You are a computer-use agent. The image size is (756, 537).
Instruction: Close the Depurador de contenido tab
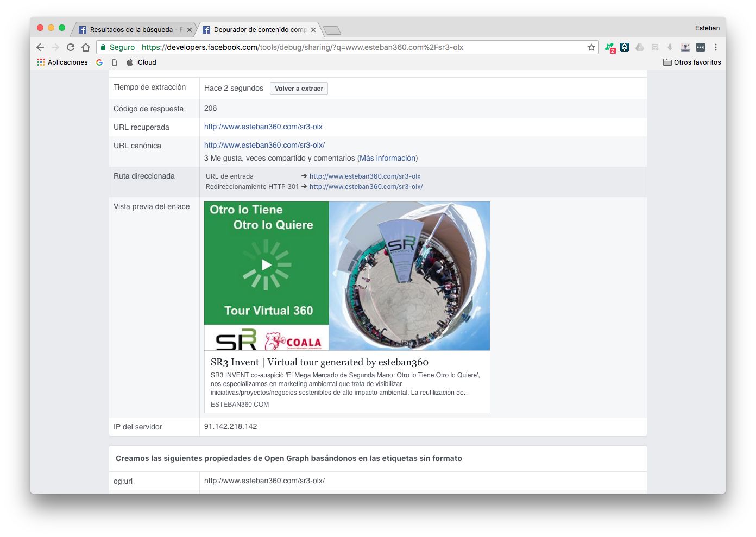click(x=313, y=30)
